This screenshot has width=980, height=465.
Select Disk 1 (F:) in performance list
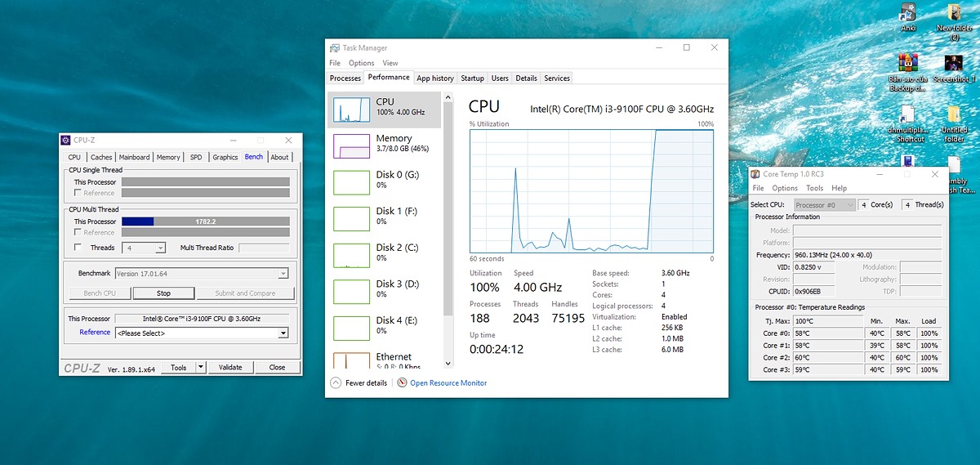385,217
